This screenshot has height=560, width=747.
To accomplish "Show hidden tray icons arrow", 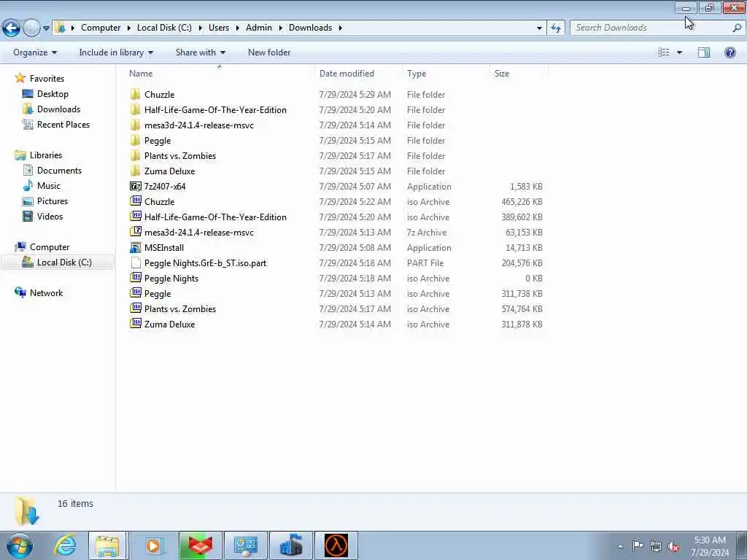I will tap(620, 546).
